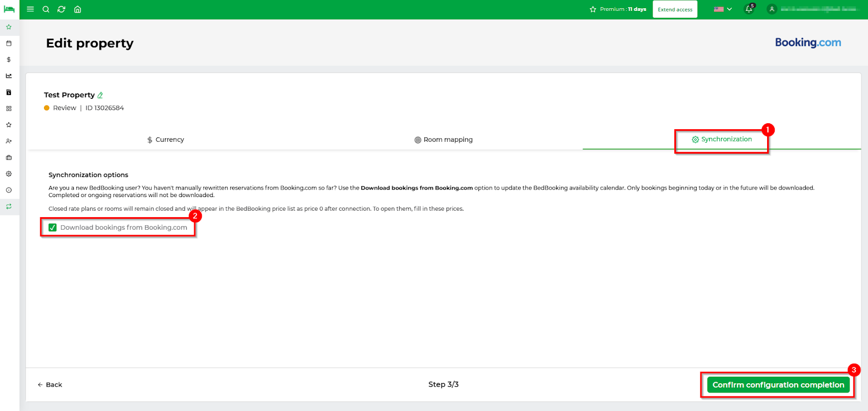Open the user profile avatar icon
The width and height of the screenshot is (868, 411).
tap(772, 9)
